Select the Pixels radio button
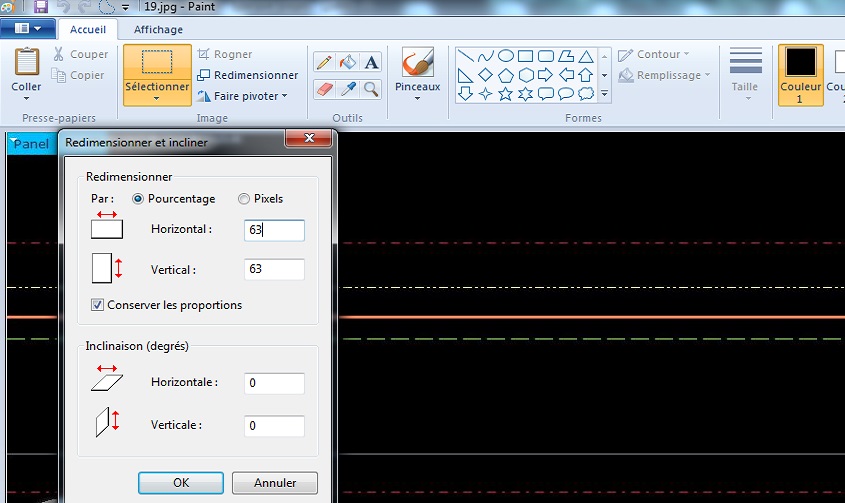 point(244,199)
